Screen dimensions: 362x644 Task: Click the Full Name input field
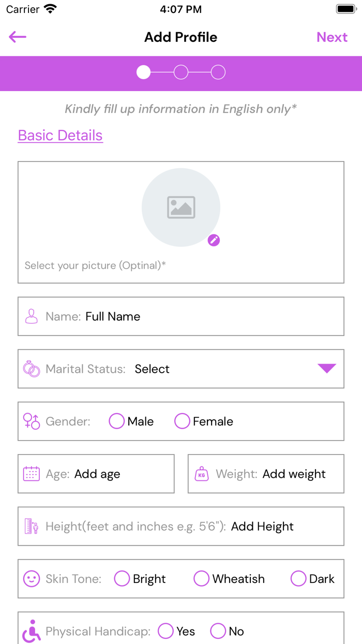(x=207, y=316)
